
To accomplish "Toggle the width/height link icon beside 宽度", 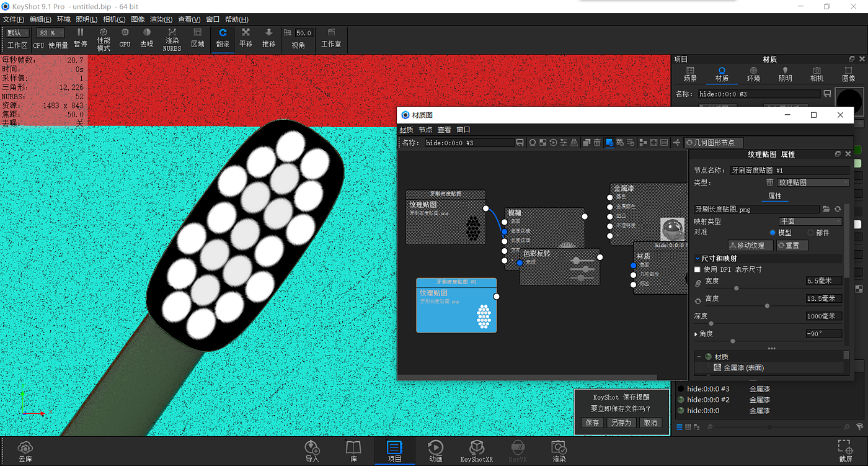I will [698, 284].
